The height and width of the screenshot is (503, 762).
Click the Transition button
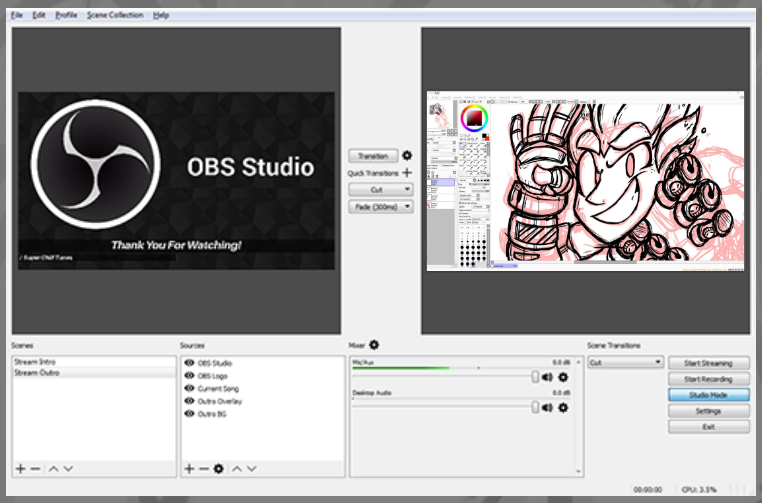[x=373, y=156]
